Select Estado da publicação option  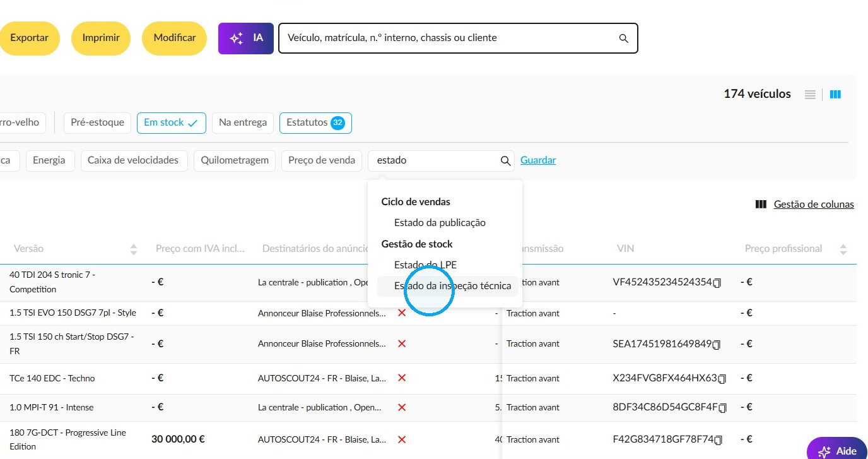coord(440,223)
